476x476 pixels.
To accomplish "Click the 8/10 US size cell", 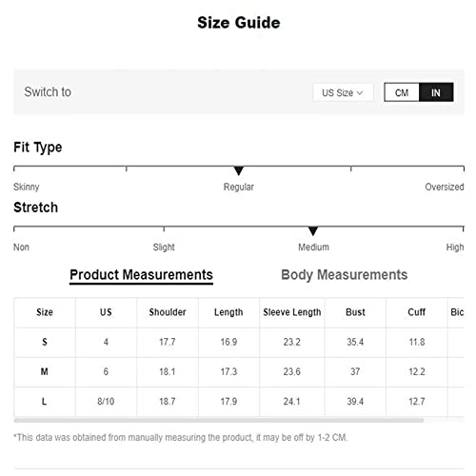I will 106,402.
